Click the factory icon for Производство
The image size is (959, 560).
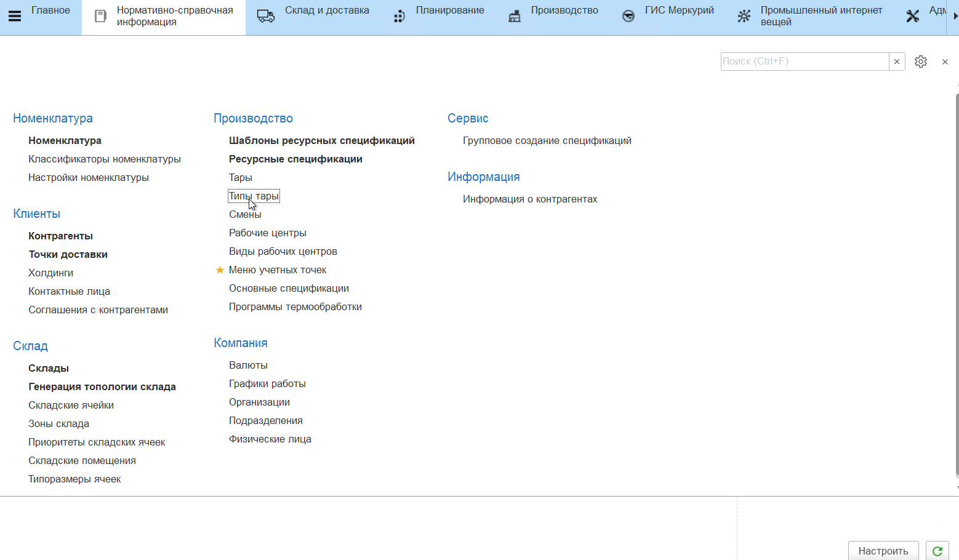coord(515,17)
